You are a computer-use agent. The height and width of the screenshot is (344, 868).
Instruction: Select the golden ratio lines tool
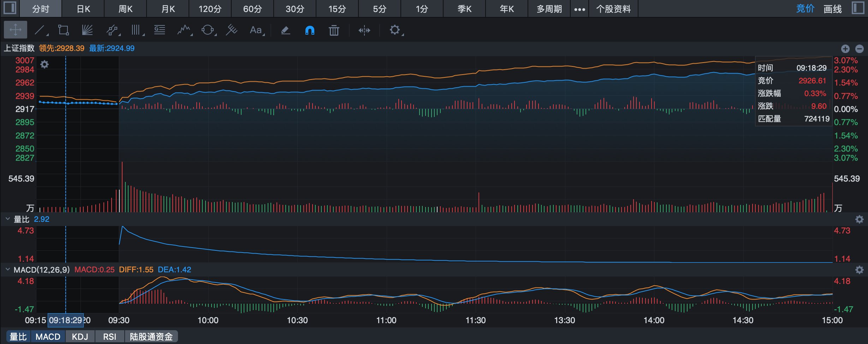coord(160,30)
